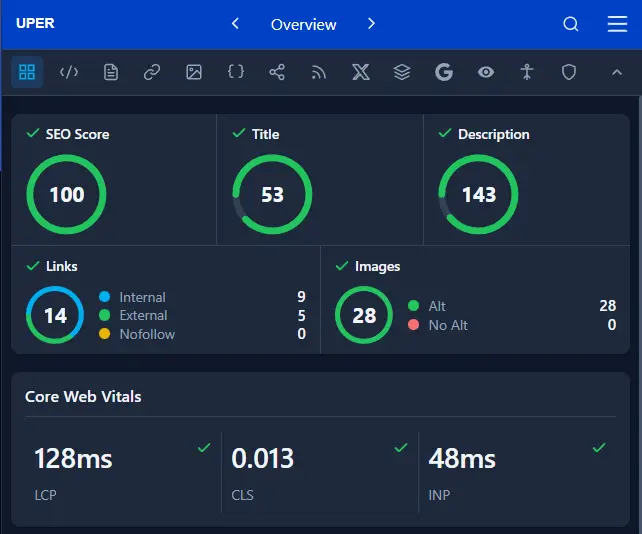Open the Links chain icon tab
This screenshot has width=642, height=534.
152,72
